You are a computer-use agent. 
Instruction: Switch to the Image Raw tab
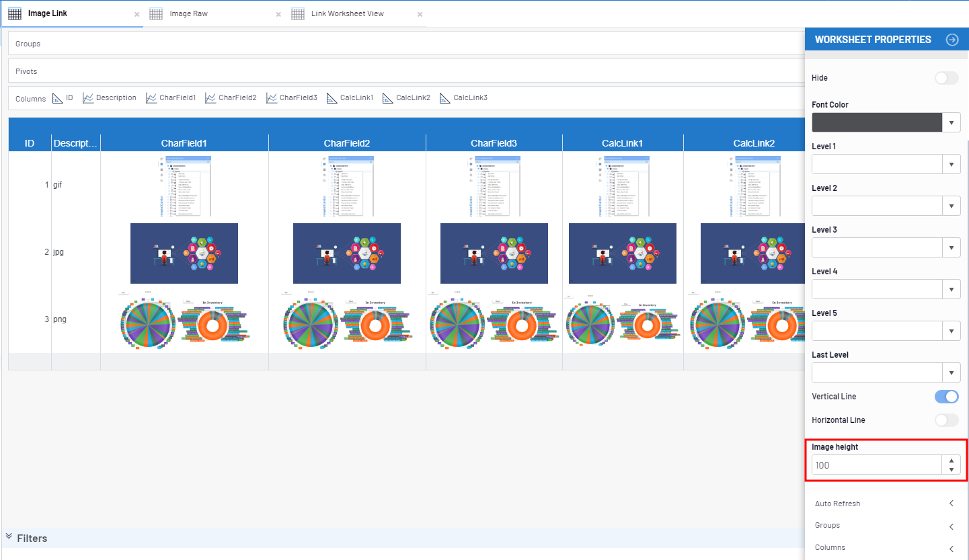point(188,13)
